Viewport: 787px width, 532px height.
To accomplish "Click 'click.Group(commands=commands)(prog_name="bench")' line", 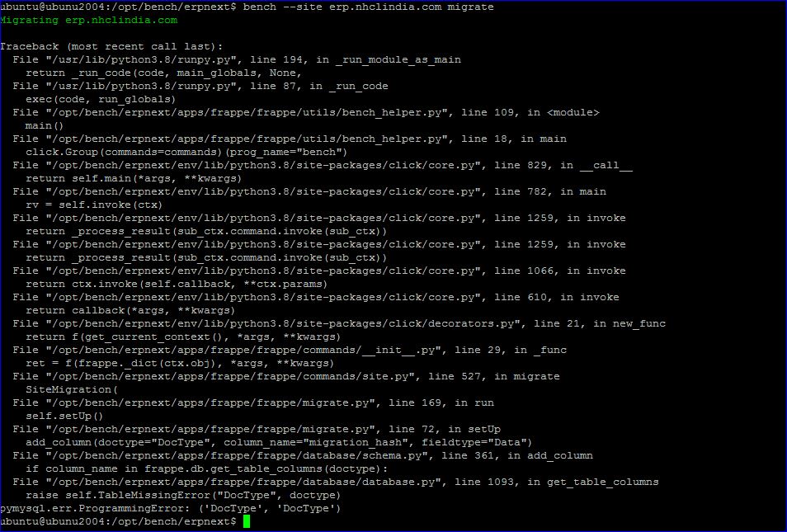I will [186, 152].
